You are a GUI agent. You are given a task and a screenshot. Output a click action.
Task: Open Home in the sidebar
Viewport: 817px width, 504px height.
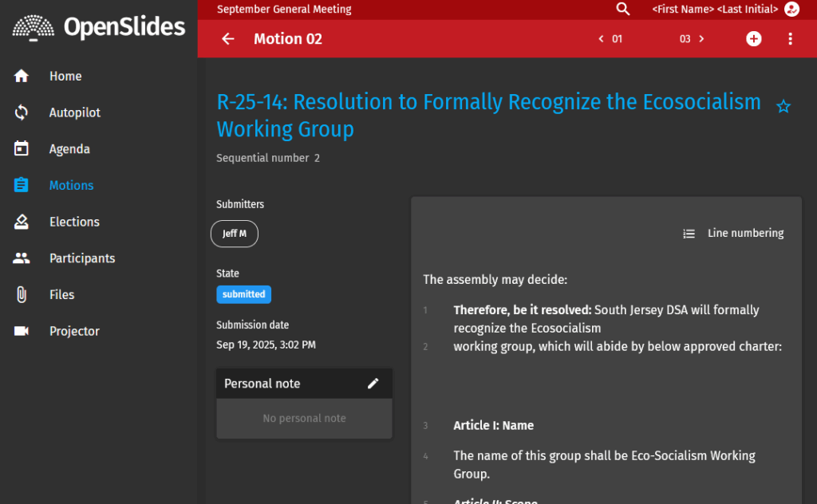pyautogui.click(x=65, y=77)
